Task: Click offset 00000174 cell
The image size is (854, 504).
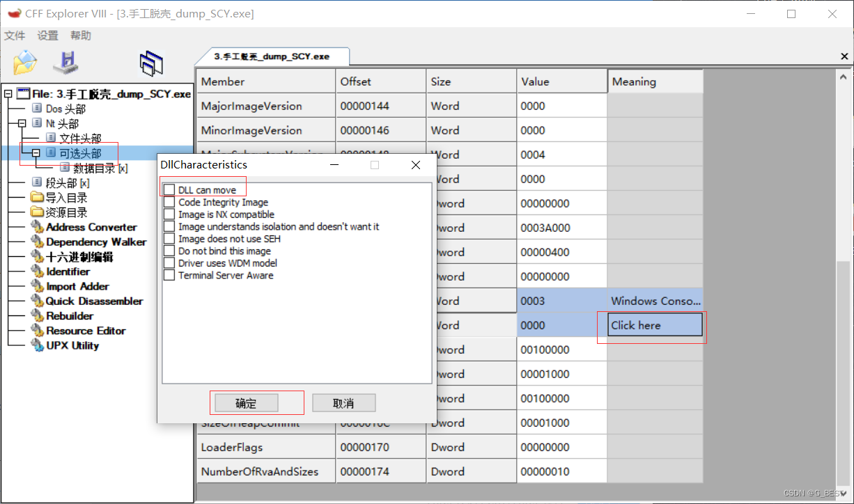Action: [x=380, y=471]
